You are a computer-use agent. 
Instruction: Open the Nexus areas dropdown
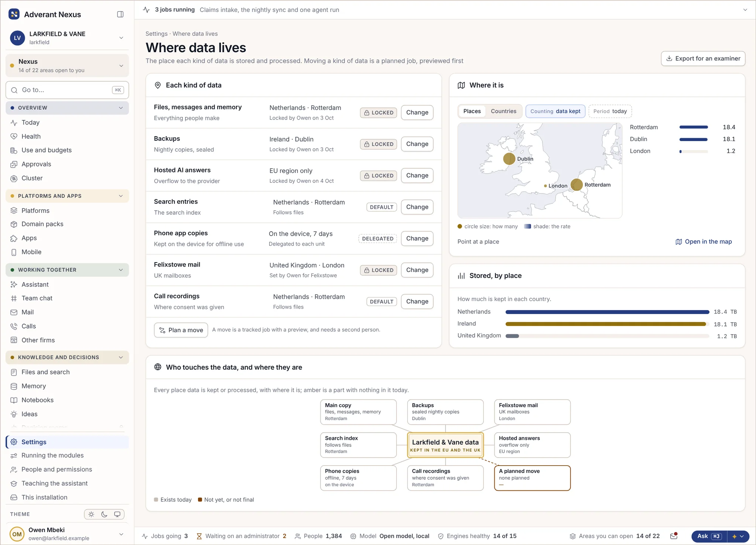pyautogui.click(x=67, y=66)
